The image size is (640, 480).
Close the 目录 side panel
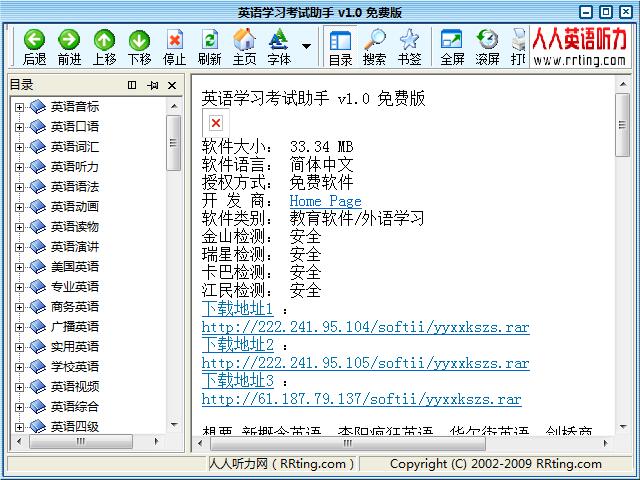pos(172,85)
